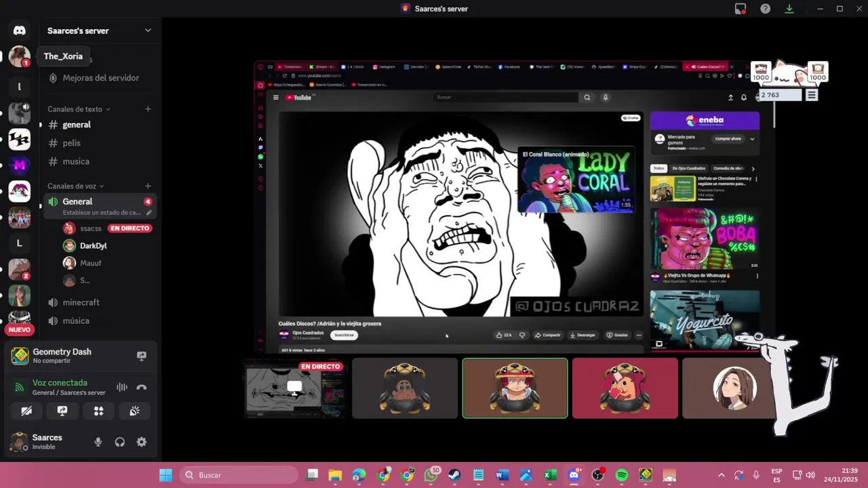
Task: Open user settings gear icon
Action: (142, 442)
